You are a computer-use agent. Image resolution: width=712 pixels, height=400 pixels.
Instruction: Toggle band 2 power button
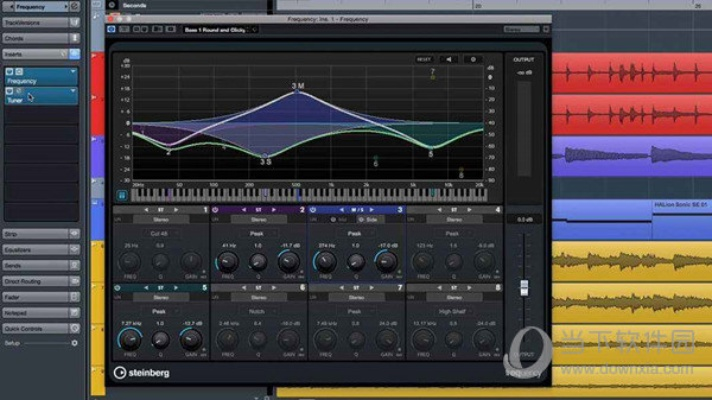[x=215, y=209]
